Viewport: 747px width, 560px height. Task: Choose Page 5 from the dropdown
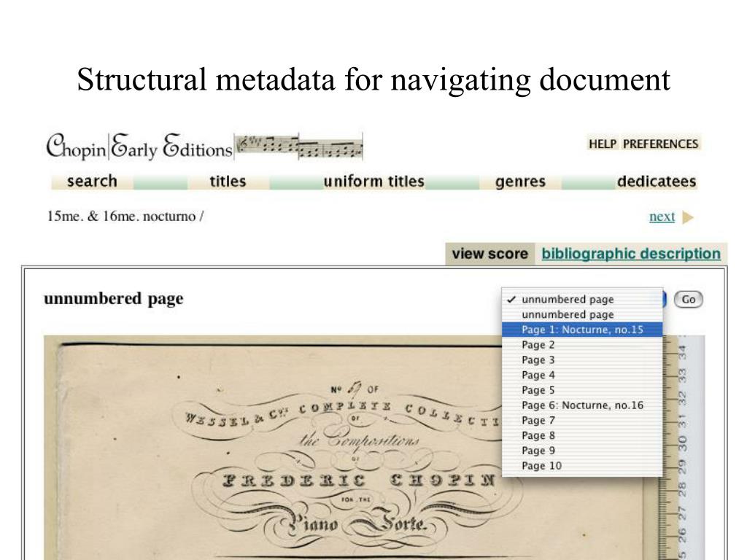pyautogui.click(x=582, y=390)
